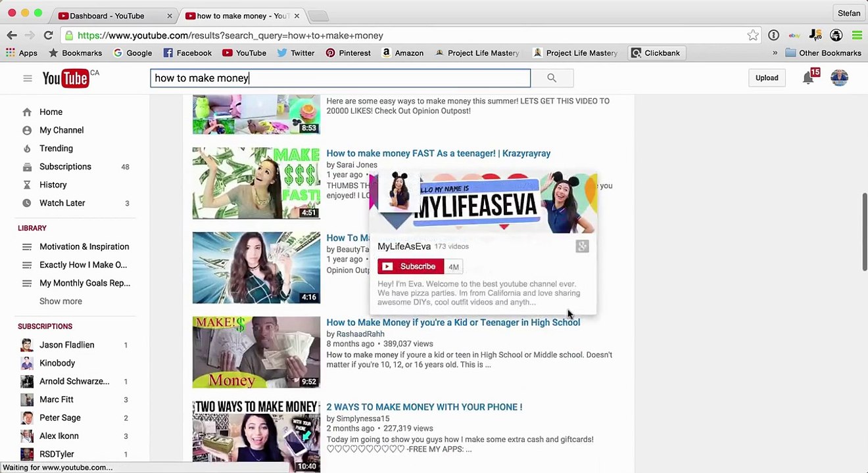Click the Motivation & Inspiration playlist icon

(x=27, y=247)
